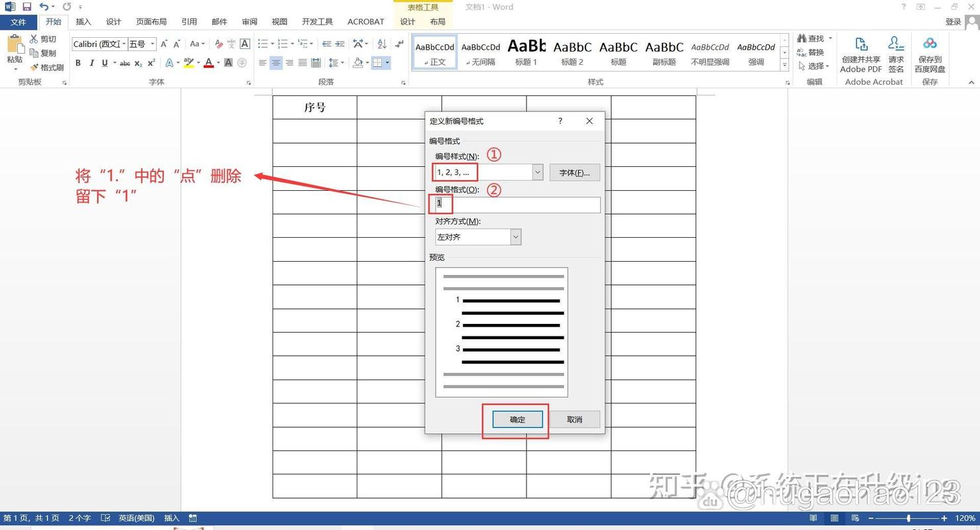Click 英语(美国) language in status bar

(137, 518)
